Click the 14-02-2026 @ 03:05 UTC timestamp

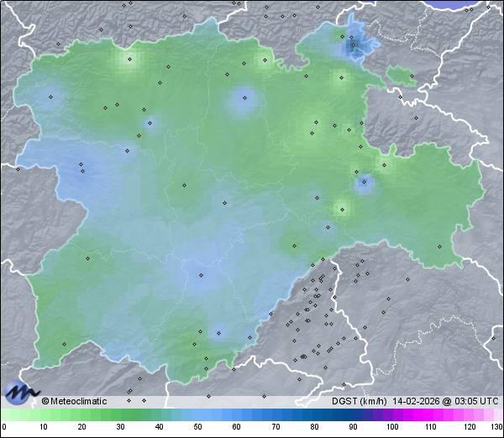[448, 401]
